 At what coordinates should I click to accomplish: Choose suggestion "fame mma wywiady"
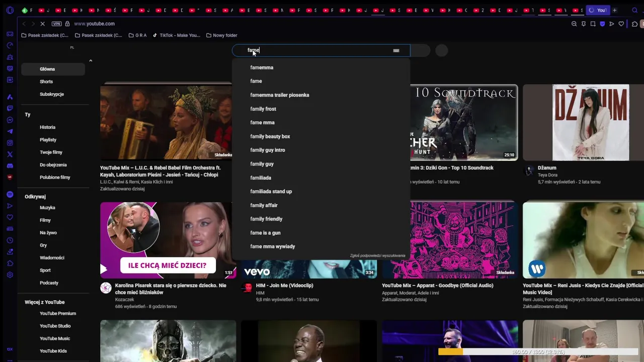click(x=321, y=246)
